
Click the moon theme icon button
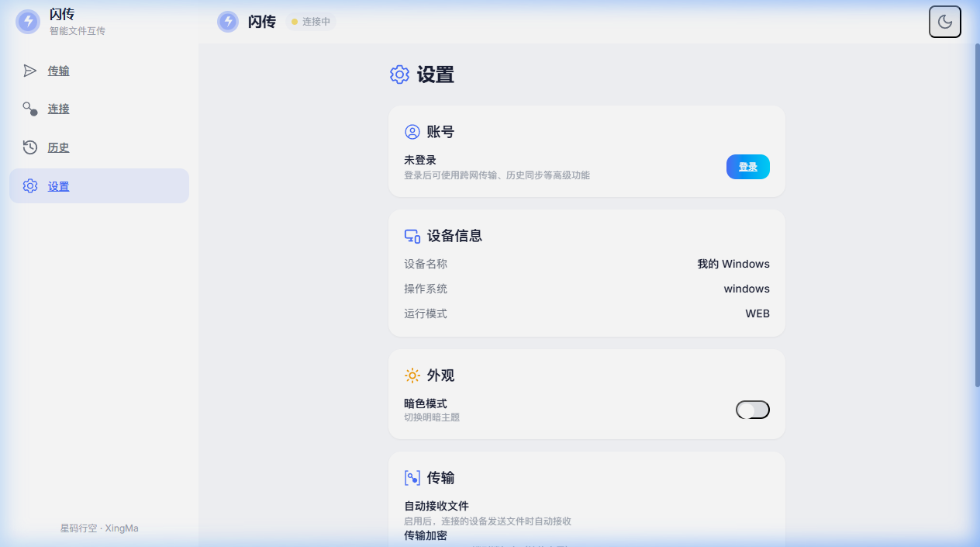coord(945,22)
